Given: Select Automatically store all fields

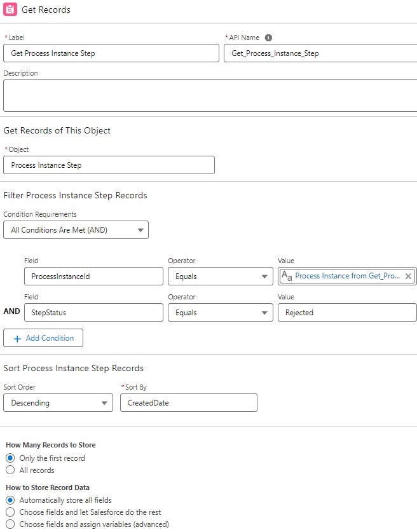Looking at the screenshot, I should [10, 500].
